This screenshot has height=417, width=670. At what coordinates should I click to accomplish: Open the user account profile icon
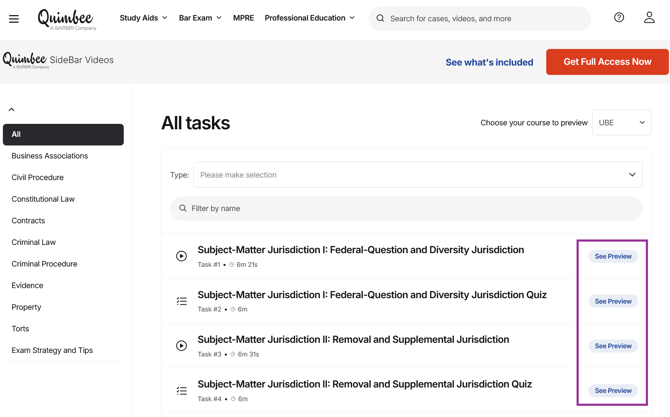(x=649, y=18)
